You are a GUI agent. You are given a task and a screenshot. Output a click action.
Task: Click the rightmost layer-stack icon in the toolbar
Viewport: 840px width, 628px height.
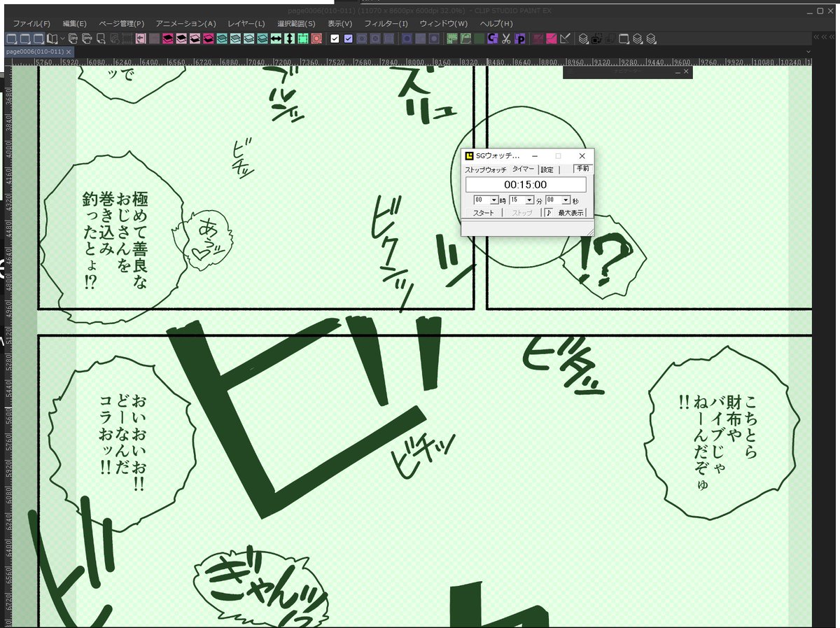pos(651,40)
